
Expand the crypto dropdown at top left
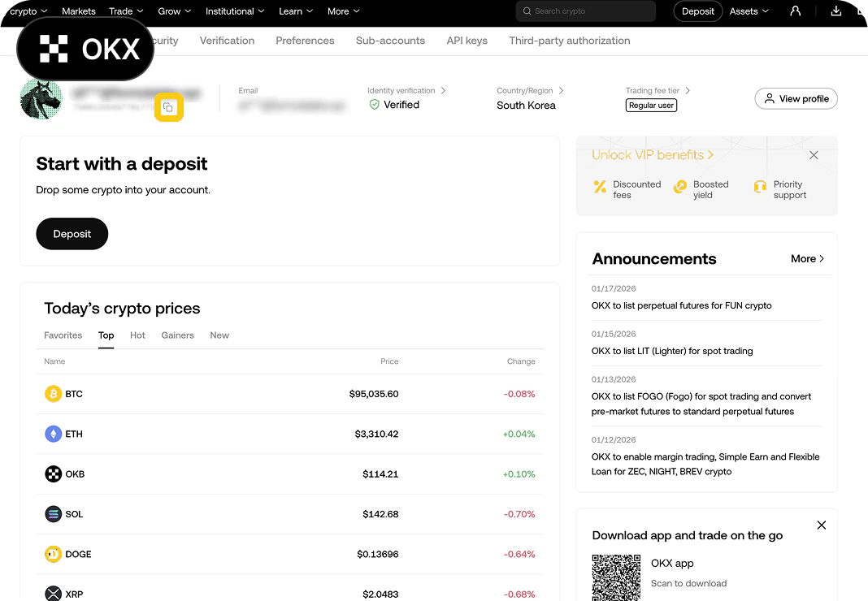(28, 11)
